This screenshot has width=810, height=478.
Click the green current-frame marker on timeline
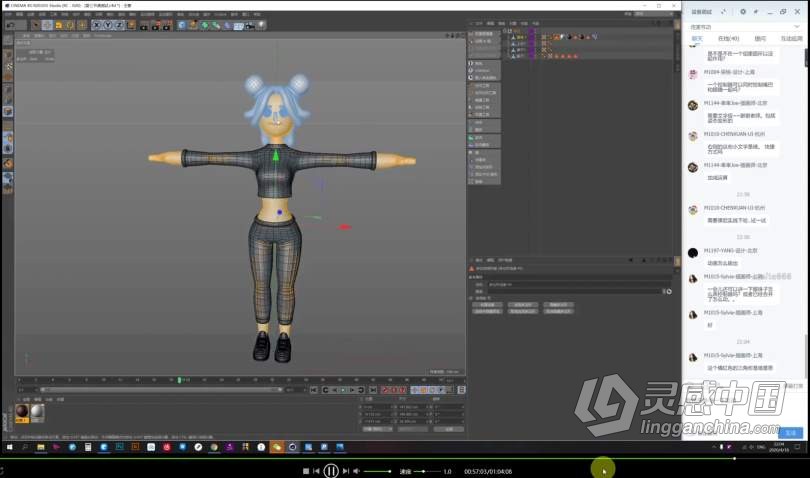[x=179, y=380]
